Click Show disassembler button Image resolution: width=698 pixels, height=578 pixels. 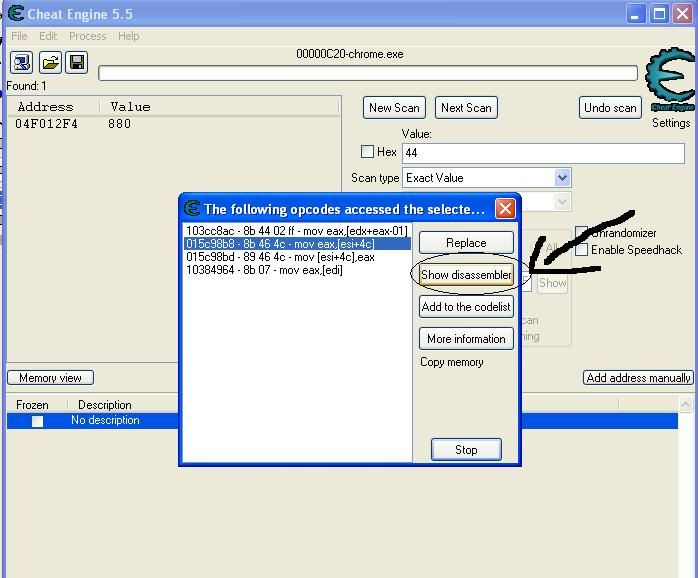point(466,275)
